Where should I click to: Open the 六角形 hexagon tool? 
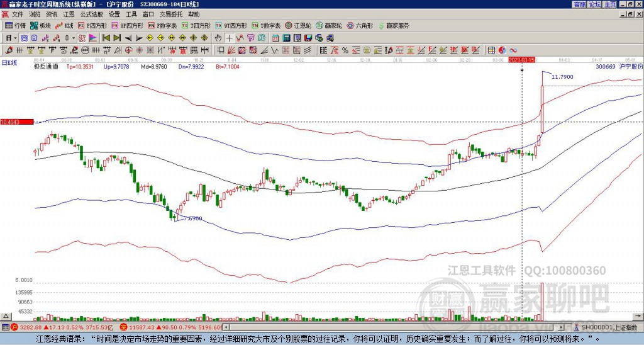pos(360,25)
